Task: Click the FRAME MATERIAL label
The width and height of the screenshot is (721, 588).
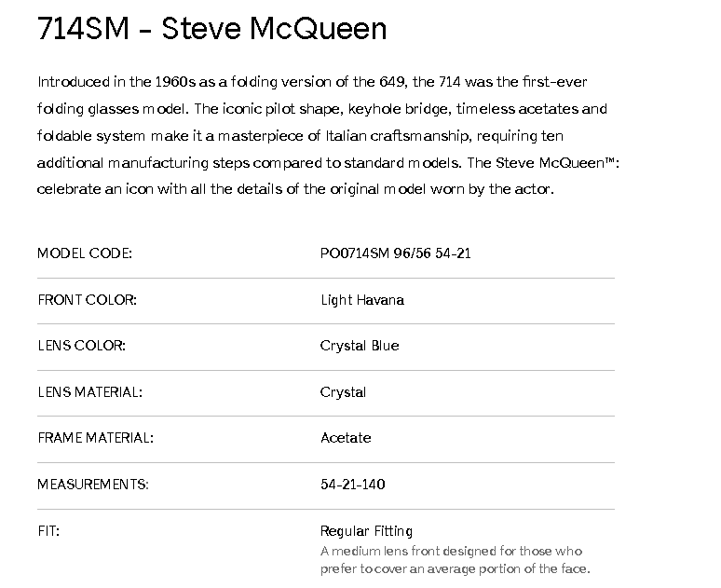Action: (95, 438)
